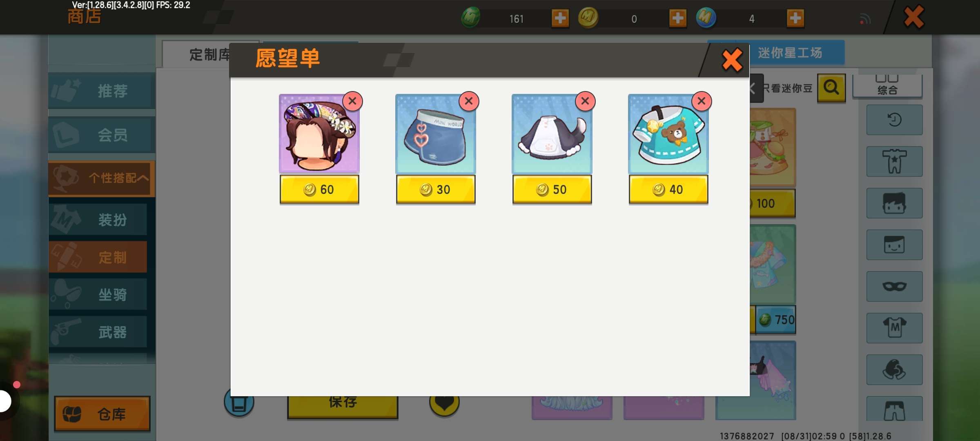This screenshot has height=441, width=980.
Task: Open the history clock filter
Action: click(894, 120)
